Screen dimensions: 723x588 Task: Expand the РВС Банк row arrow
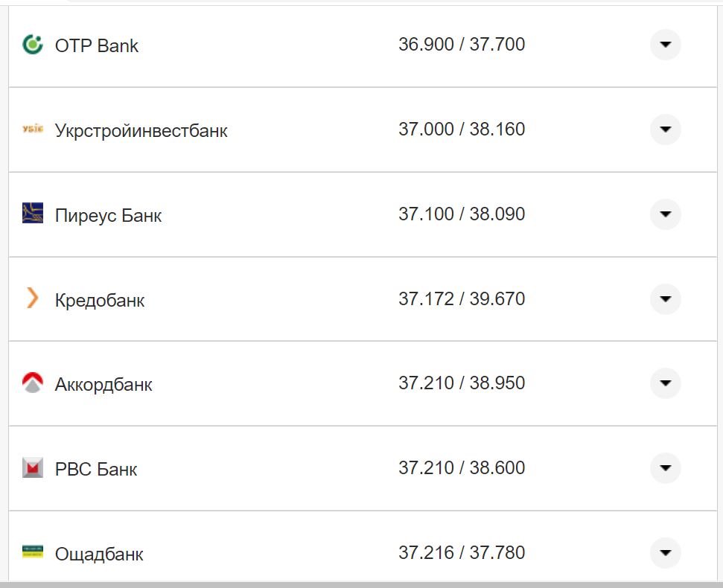tap(665, 468)
